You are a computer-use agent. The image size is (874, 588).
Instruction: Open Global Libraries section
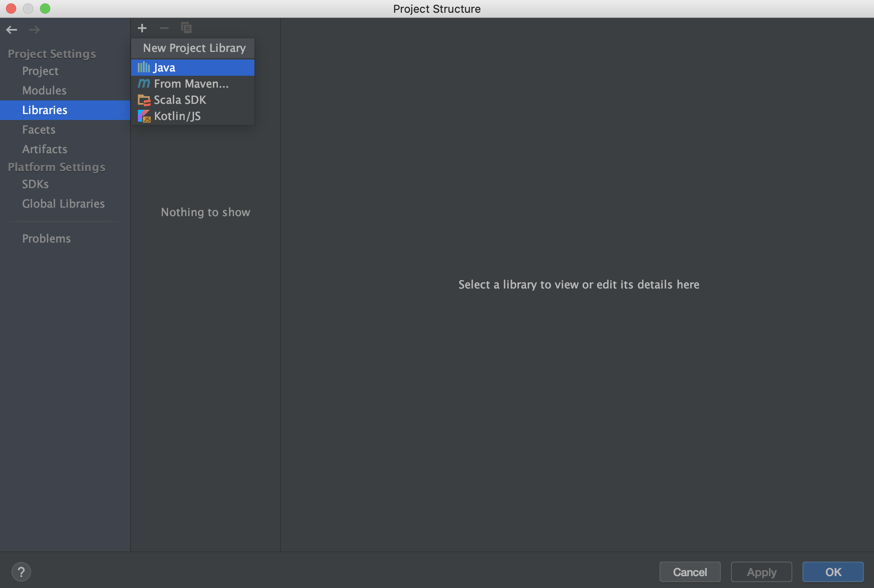click(x=63, y=204)
